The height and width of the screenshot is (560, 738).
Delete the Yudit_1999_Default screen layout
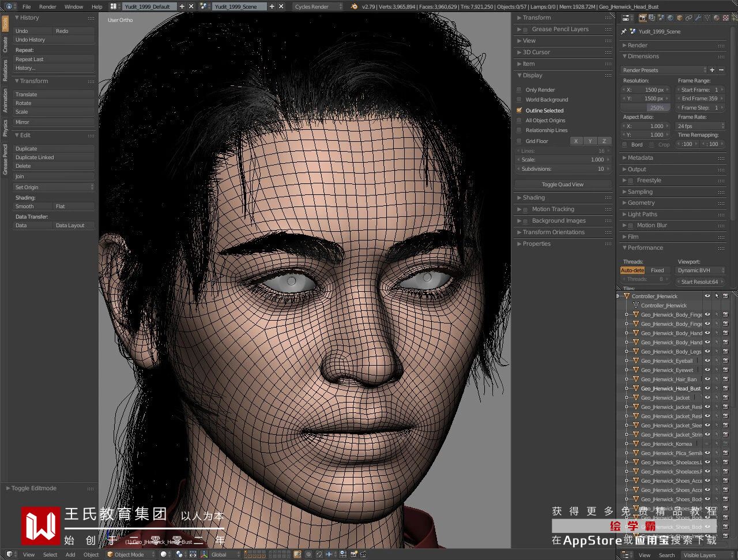click(191, 6)
